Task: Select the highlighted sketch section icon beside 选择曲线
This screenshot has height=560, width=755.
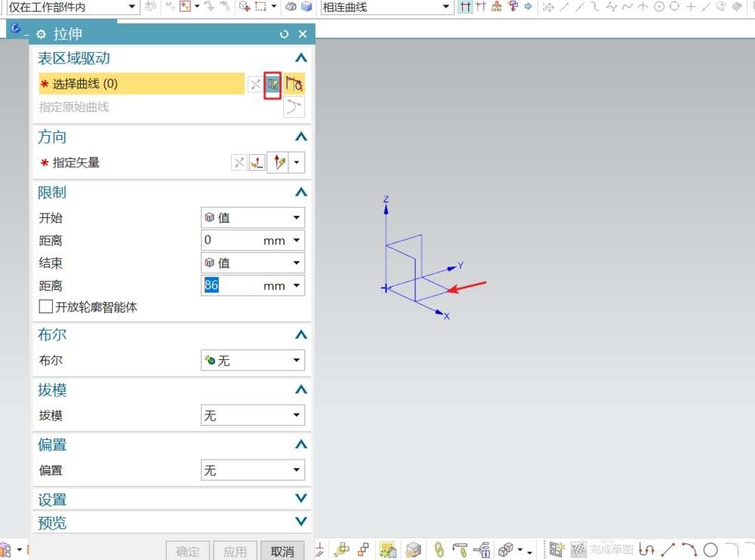Action: [273, 85]
